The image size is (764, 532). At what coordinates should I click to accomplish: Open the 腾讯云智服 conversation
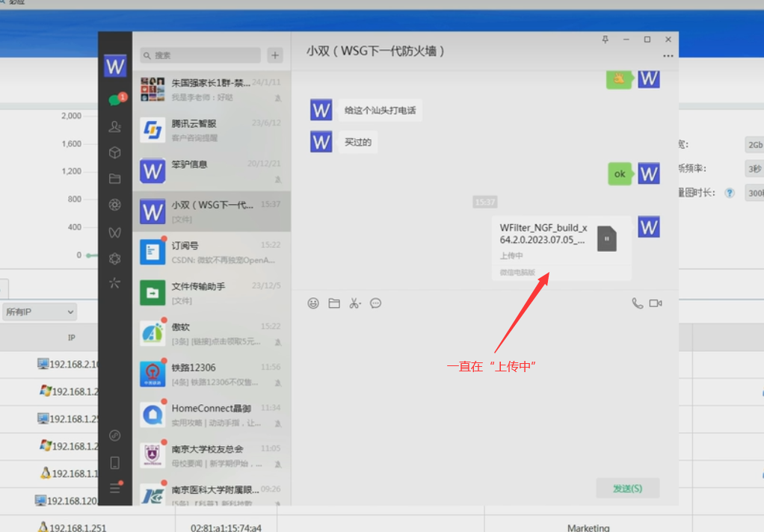click(x=211, y=130)
